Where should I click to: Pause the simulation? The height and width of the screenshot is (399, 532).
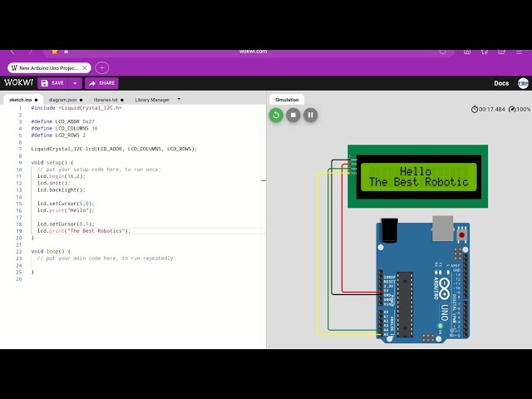[310, 115]
